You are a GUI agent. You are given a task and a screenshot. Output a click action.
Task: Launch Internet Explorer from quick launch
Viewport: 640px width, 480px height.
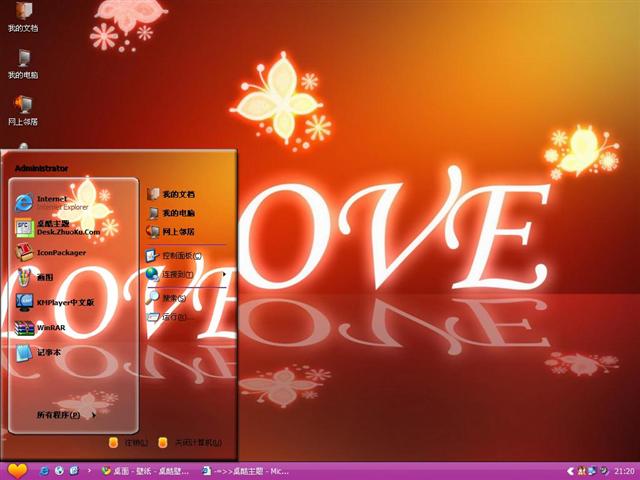44,471
